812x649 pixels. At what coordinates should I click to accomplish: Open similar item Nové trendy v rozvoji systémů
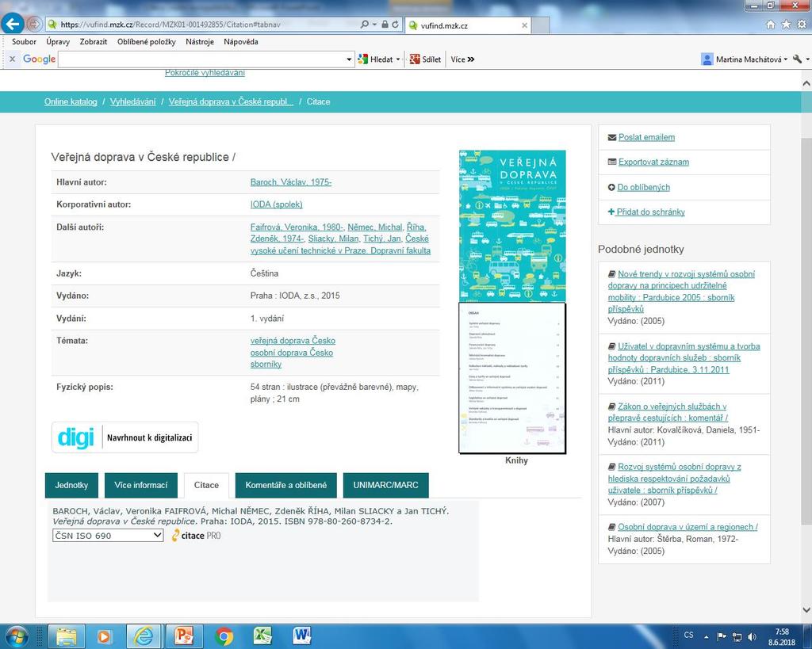coord(681,292)
